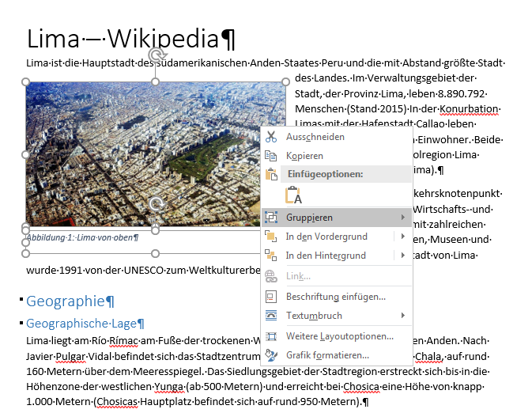Click the 'Einfügeoptionen:' header label

326,174
